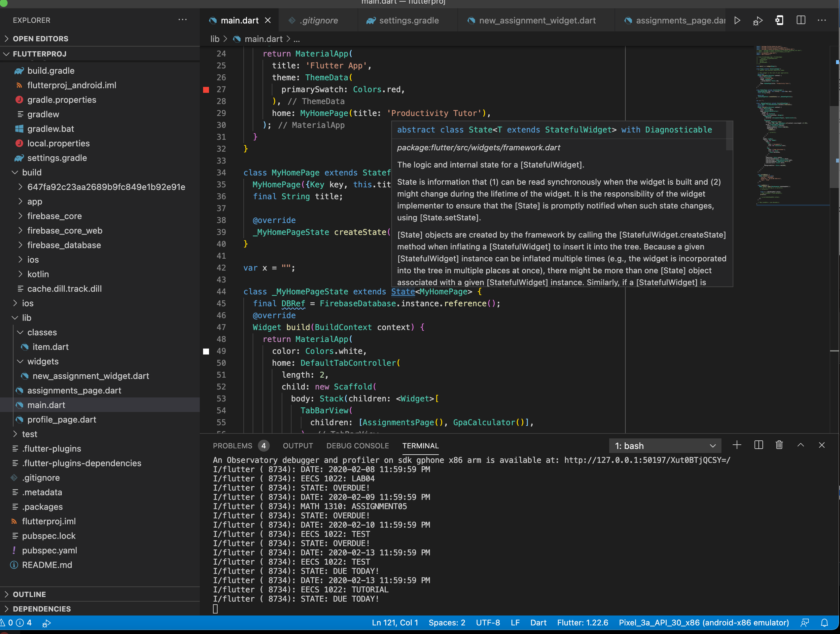This screenshot has height=634, width=840.
Task: Close the terminal panel
Action: [x=822, y=445]
